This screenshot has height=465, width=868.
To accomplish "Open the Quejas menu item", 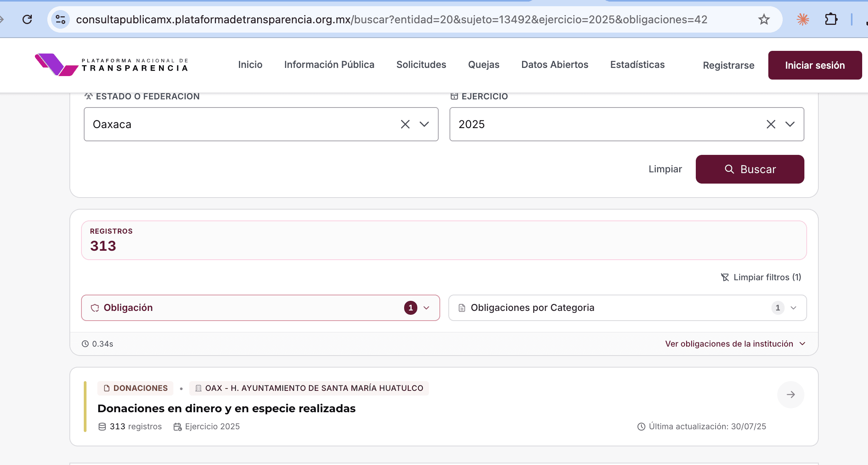I will point(484,65).
